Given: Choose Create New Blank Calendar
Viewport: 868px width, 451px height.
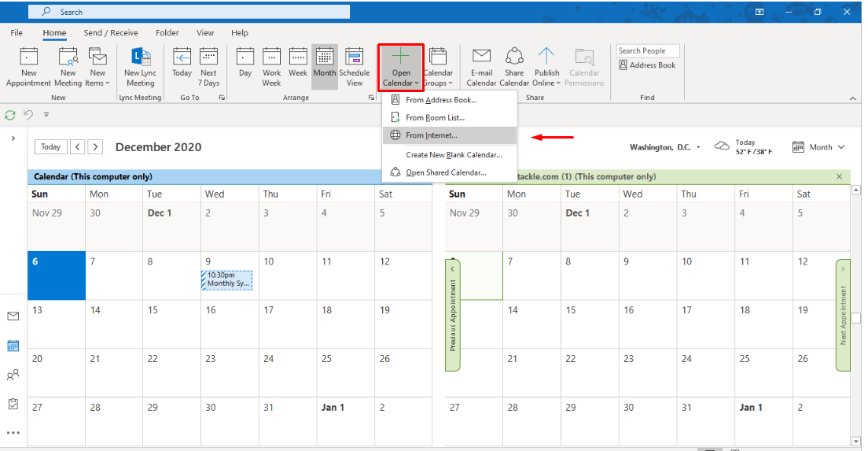Looking at the screenshot, I should coord(450,154).
